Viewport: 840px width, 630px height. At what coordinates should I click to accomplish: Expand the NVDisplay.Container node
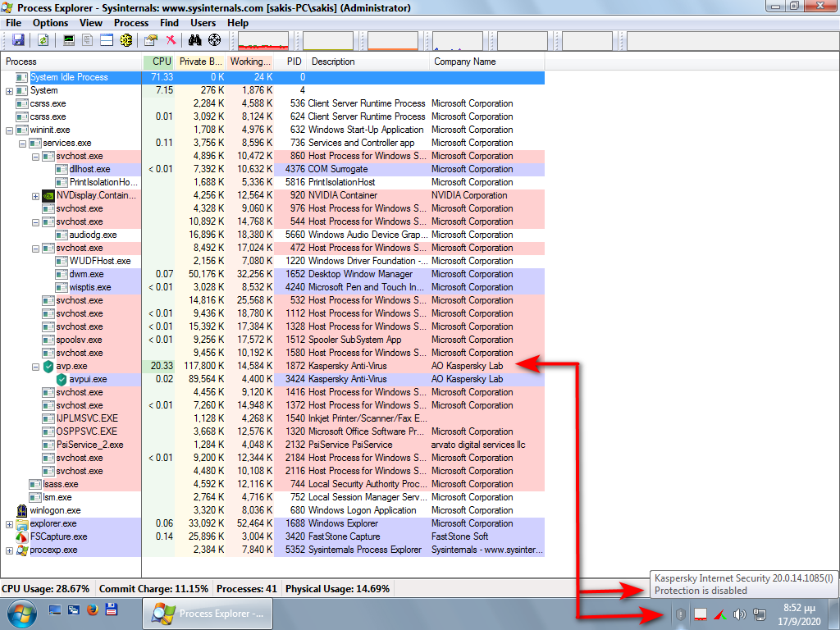(x=35, y=196)
